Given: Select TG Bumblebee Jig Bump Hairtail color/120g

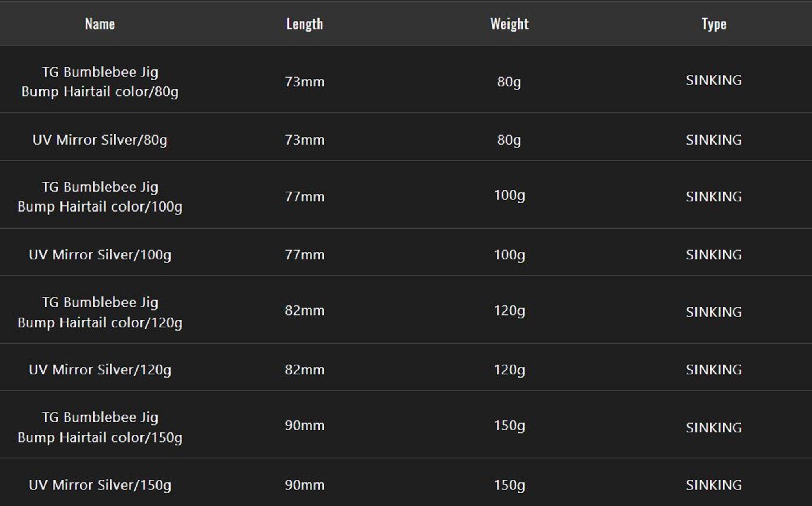Looking at the screenshot, I should (x=100, y=312).
